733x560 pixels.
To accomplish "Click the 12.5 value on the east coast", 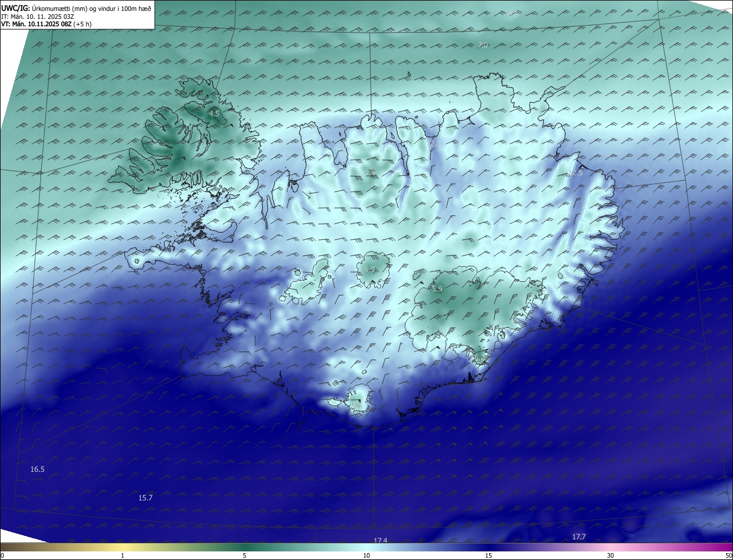I will (x=575, y=173).
